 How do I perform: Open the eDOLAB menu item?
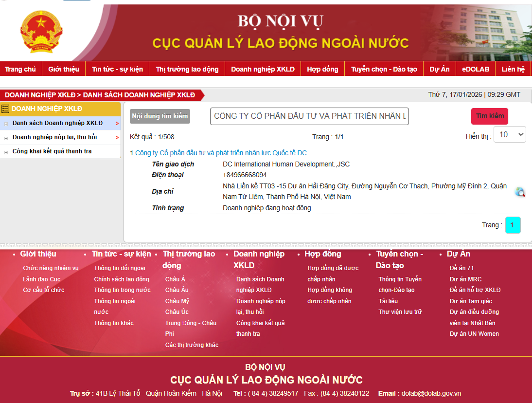475,69
